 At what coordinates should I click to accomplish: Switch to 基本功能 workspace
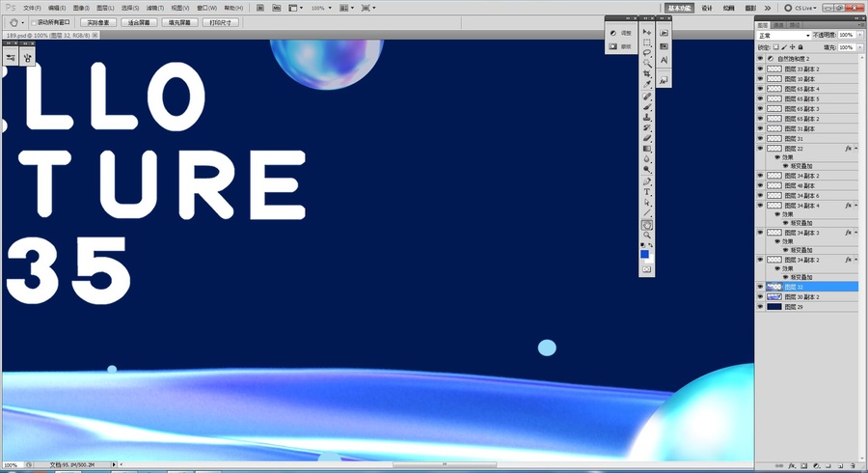(679, 9)
